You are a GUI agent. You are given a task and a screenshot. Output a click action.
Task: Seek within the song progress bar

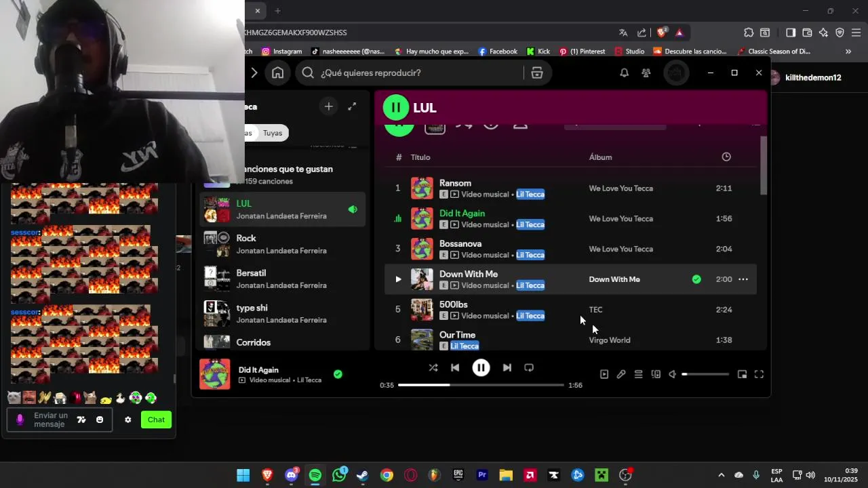tap(481, 385)
